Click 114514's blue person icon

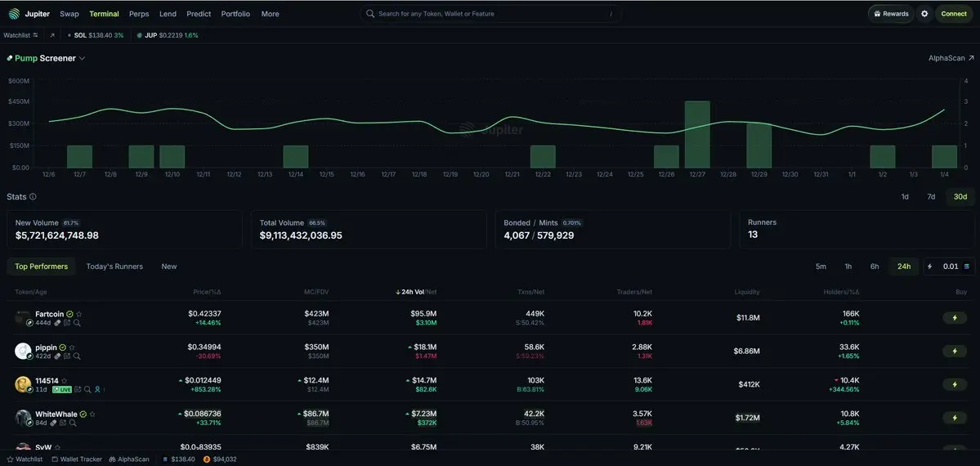(x=97, y=389)
